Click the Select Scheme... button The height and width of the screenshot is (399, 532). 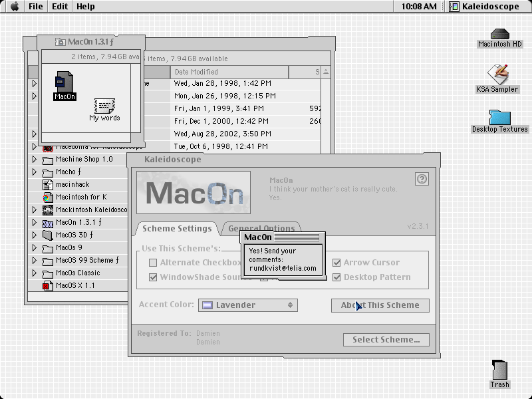click(386, 340)
